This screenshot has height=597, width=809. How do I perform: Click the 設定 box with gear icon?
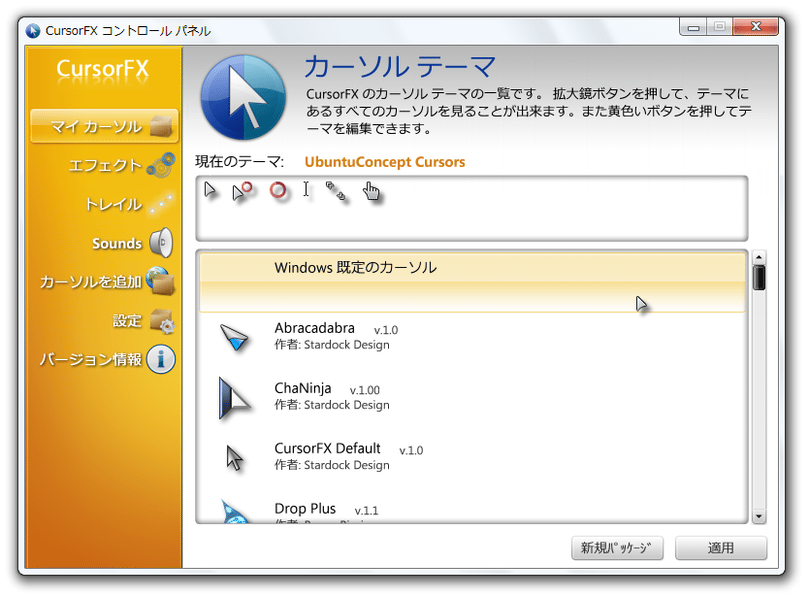[163, 321]
